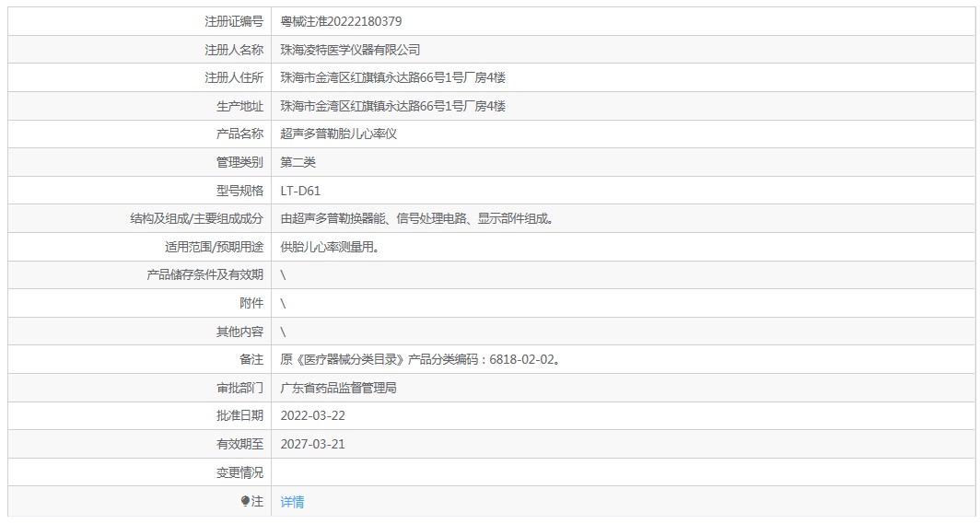Click the backslash value in 附件 row
980x524 pixels.
(283, 304)
